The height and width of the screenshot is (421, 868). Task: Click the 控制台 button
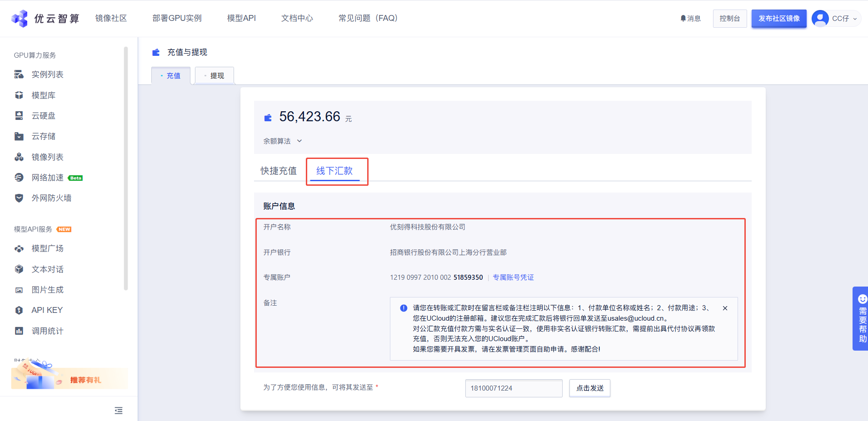(x=730, y=19)
